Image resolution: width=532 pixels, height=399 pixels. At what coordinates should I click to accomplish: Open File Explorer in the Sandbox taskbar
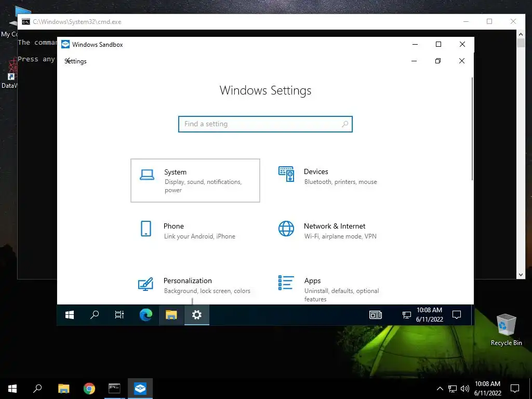[171, 315]
